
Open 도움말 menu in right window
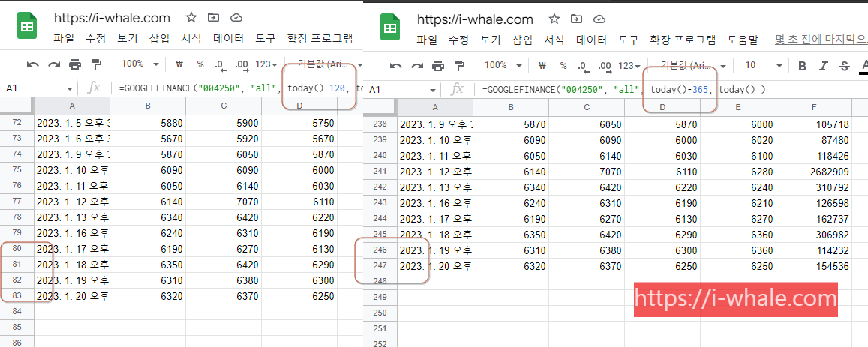click(x=743, y=40)
